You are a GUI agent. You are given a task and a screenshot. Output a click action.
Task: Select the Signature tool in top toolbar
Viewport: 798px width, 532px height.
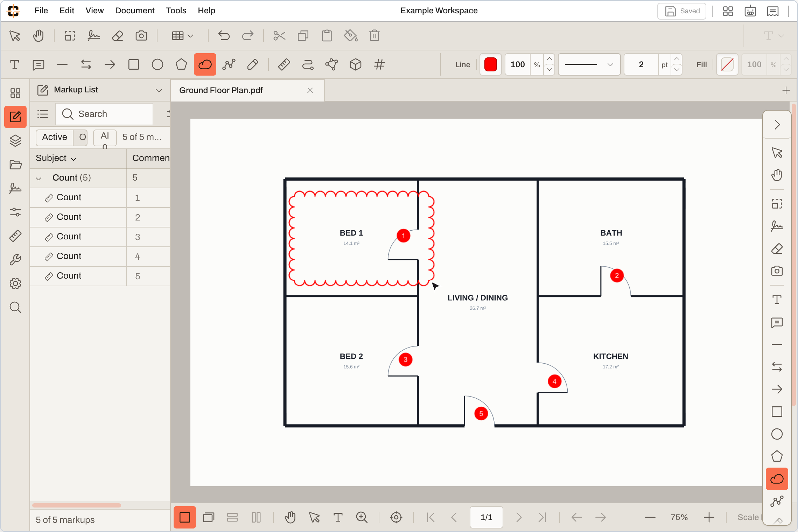[93, 35]
